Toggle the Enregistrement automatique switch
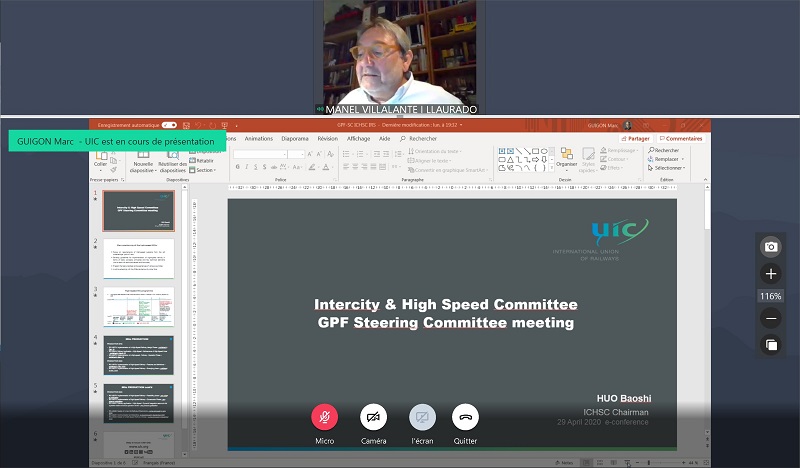Screen dimensions: 800x468 click(x=169, y=125)
